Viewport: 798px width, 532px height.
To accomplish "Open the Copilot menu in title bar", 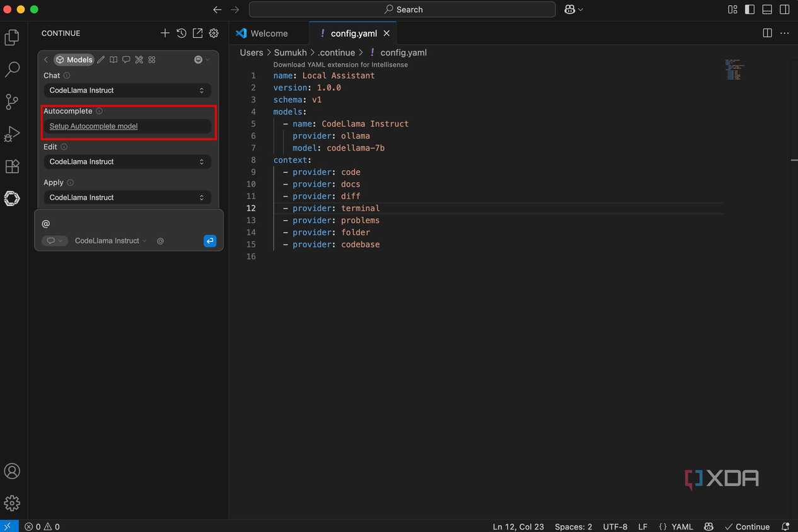I will click(574, 9).
